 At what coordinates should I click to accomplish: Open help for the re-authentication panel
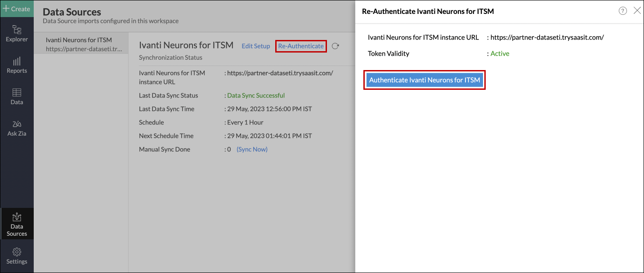(622, 10)
